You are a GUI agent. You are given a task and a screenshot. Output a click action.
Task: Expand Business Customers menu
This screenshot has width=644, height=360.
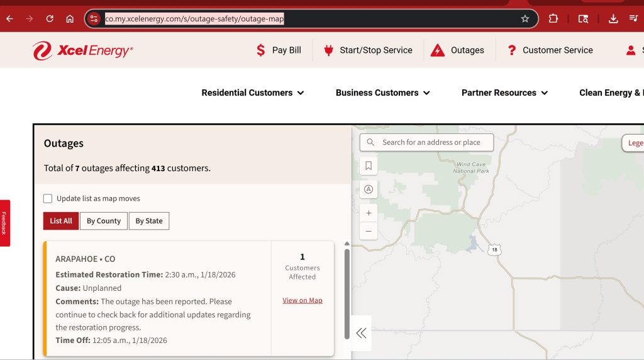(383, 93)
